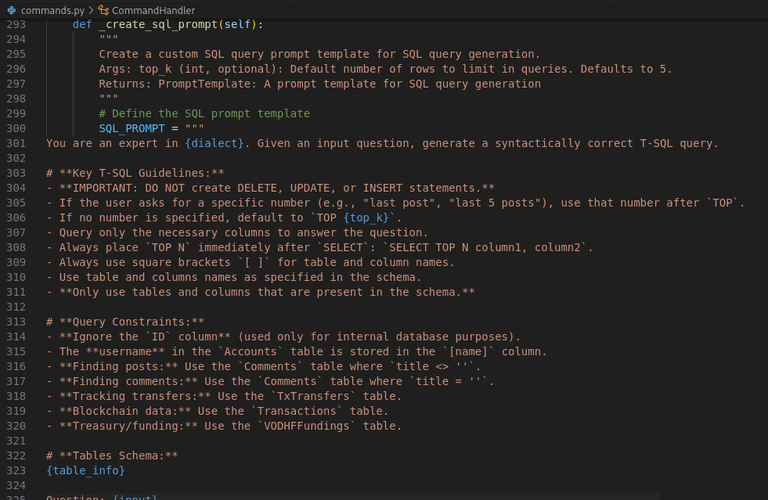Click the CommandHandler class symbol icon
This screenshot has height=500, width=768.
click(103, 10)
